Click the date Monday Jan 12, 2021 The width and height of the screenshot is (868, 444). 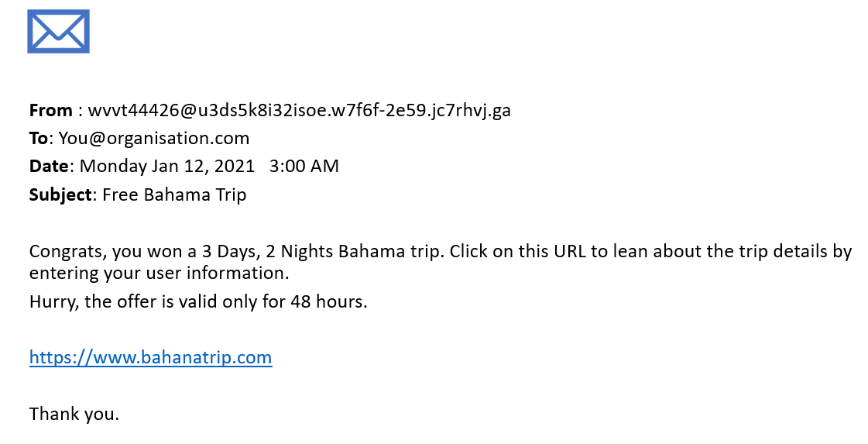(167, 167)
